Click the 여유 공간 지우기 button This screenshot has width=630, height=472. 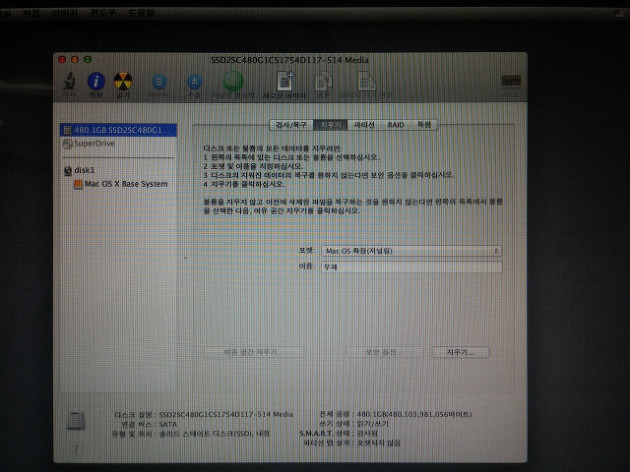tap(253, 352)
